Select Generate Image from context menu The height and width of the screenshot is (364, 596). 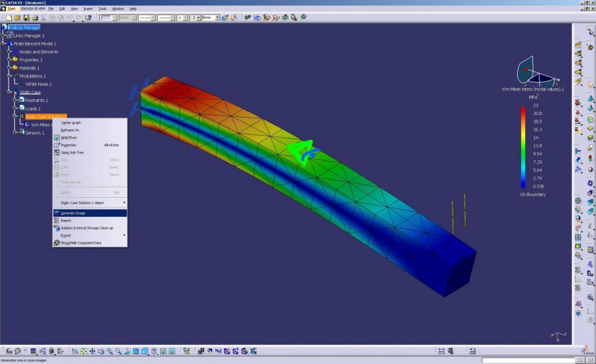tap(73, 213)
